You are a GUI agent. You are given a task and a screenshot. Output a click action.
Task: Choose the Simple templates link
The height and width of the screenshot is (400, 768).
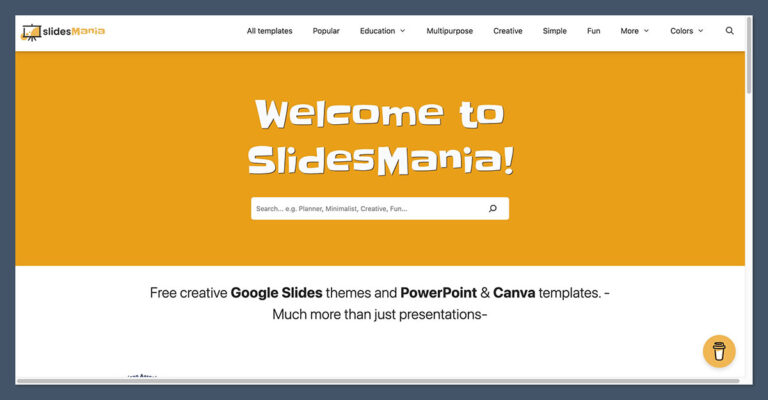click(x=554, y=31)
